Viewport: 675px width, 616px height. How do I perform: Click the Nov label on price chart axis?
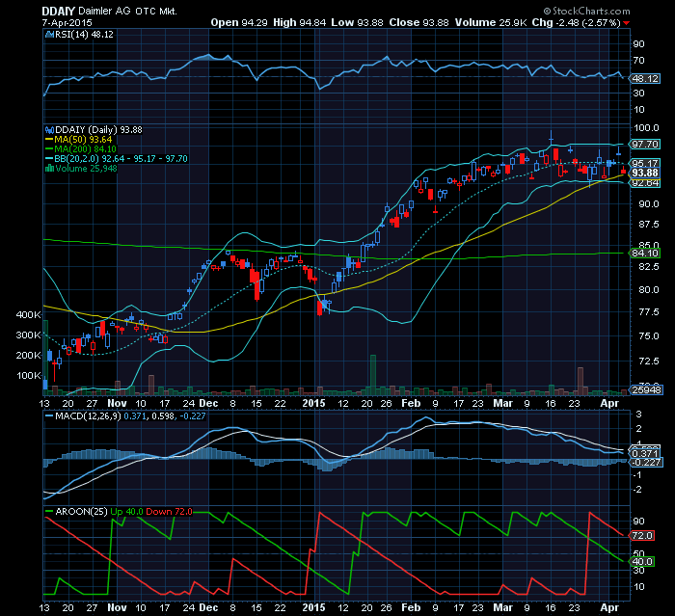(x=117, y=403)
